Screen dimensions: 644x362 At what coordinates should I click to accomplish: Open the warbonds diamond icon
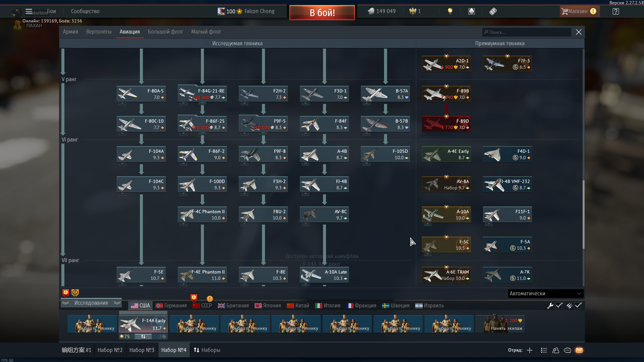tap(472, 11)
